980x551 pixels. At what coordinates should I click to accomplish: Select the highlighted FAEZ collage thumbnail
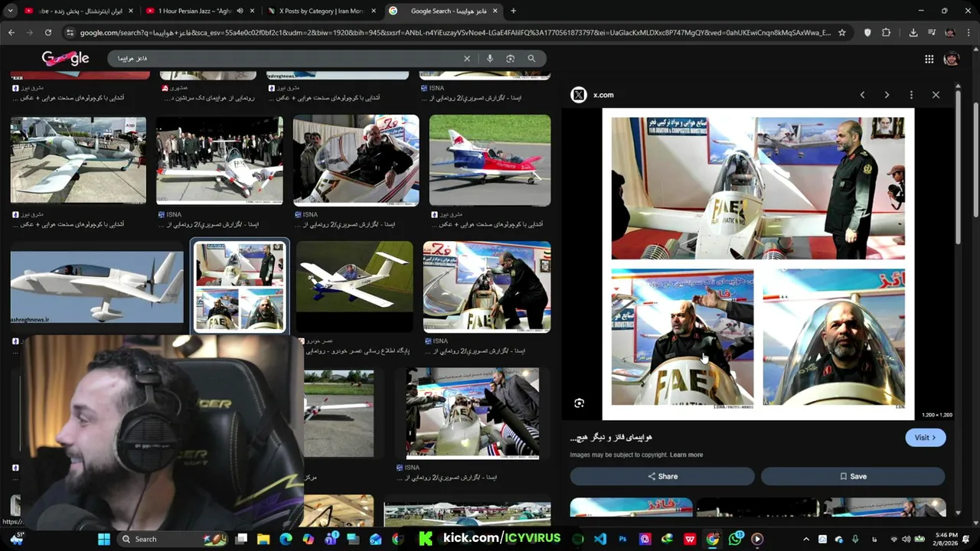pos(240,287)
